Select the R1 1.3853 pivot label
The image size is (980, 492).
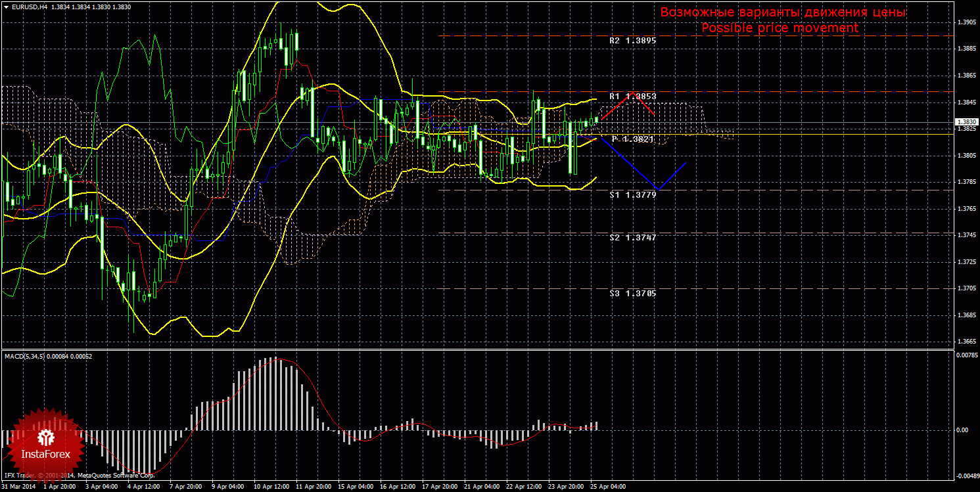(x=632, y=97)
